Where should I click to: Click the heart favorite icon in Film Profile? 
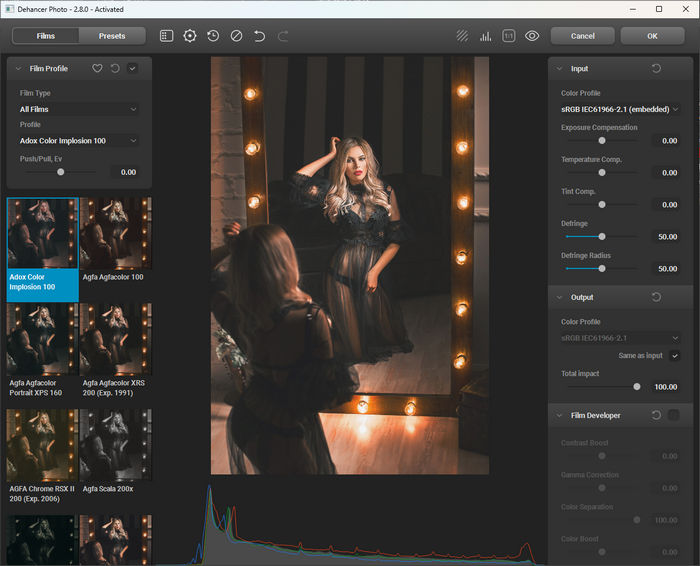click(97, 69)
